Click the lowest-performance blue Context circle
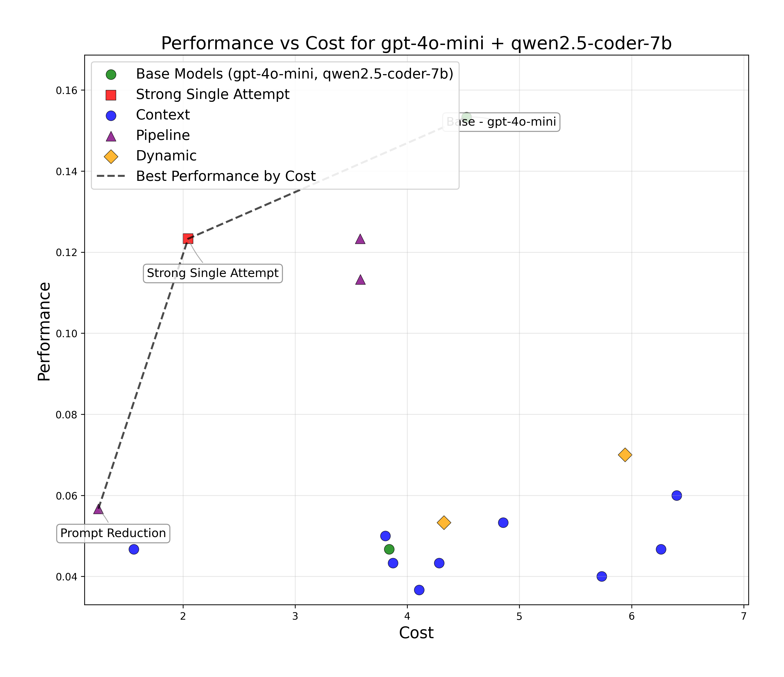This screenshot has width=784, height=677. point(419,590)
